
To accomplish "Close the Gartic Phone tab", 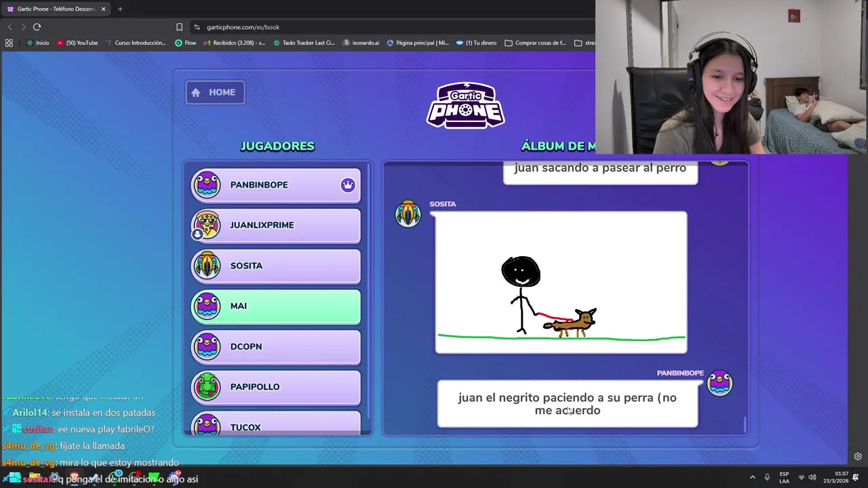I will [103, 9].
